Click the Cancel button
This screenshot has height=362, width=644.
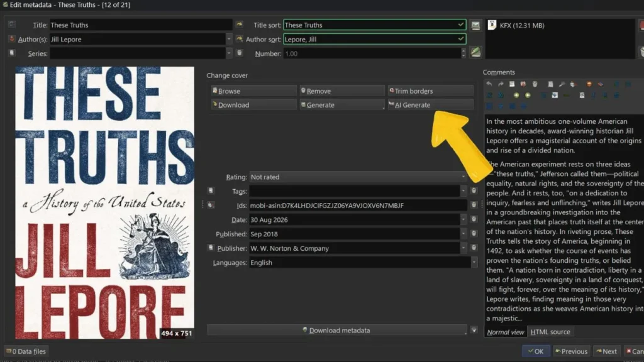634,351
